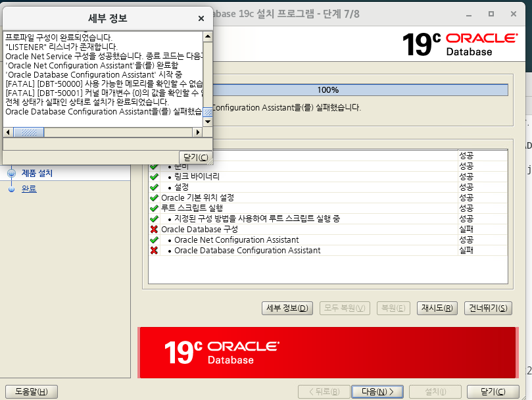Go to the 완료 step link in the sidebar
The width and height of the screenshot is (532, 400).
(x=29, y=189)
